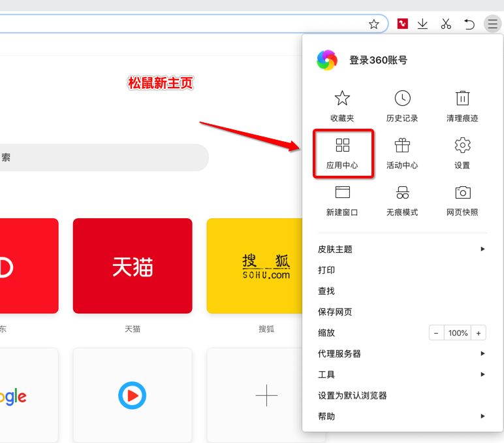Click the 100% zoom value

coord(458,333)
